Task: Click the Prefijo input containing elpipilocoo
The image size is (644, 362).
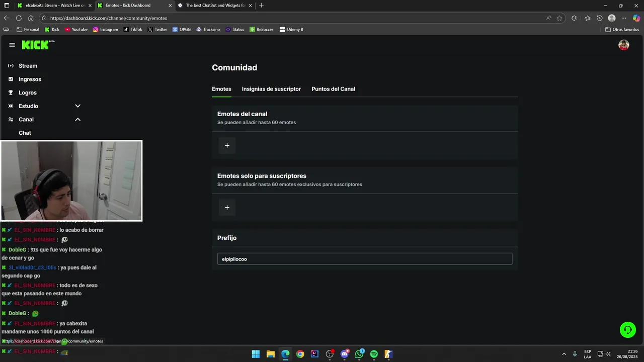Action: point(365,259)
